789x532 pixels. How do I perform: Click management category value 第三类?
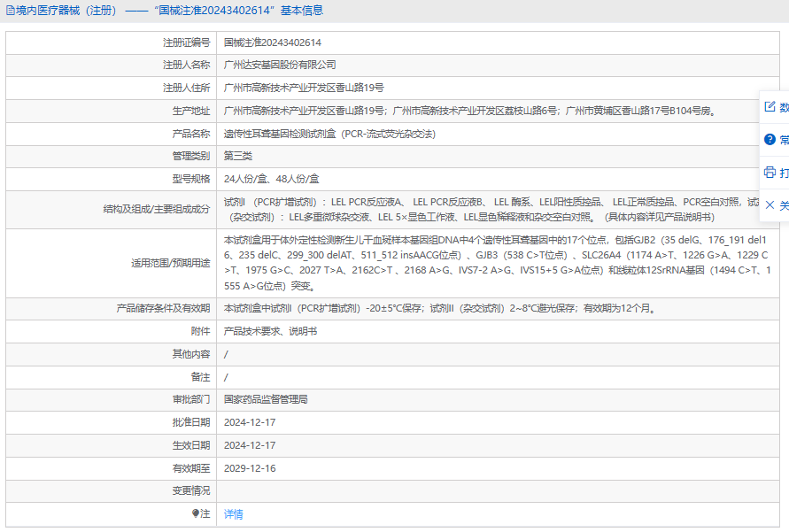click(x=238, y=156)
